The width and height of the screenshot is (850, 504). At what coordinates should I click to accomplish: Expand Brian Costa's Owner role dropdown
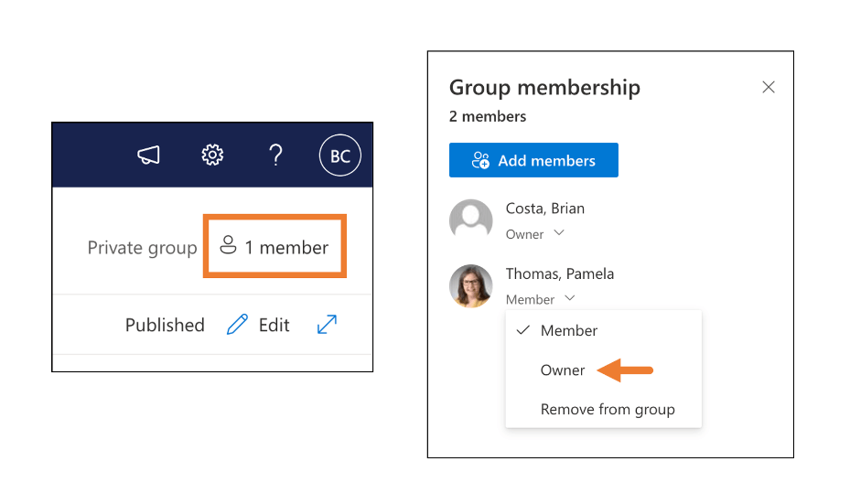pos(559,233)
